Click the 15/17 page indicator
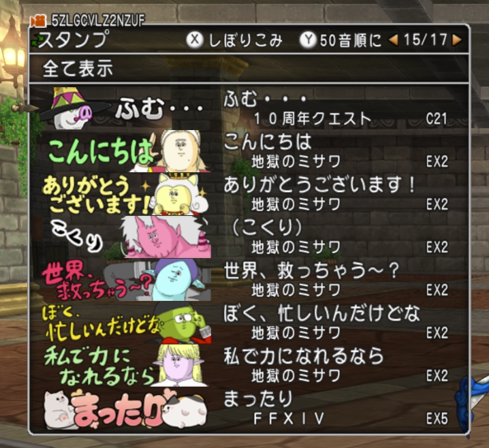 click(x=426, y=40)
